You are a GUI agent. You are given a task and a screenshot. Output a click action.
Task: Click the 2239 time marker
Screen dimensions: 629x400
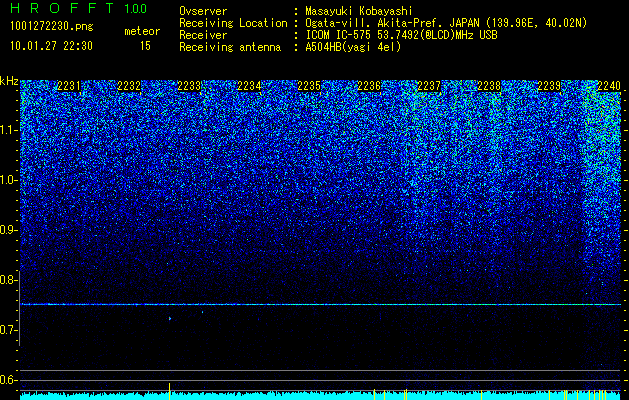[x=549, y=86]
